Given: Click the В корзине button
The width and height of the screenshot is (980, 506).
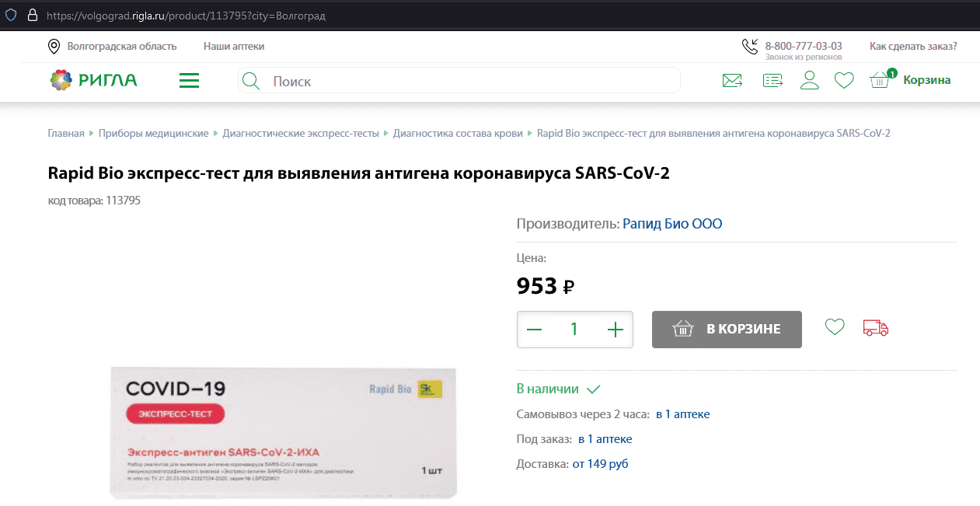Looking at the screenshot, I should [x=727, y=330].
